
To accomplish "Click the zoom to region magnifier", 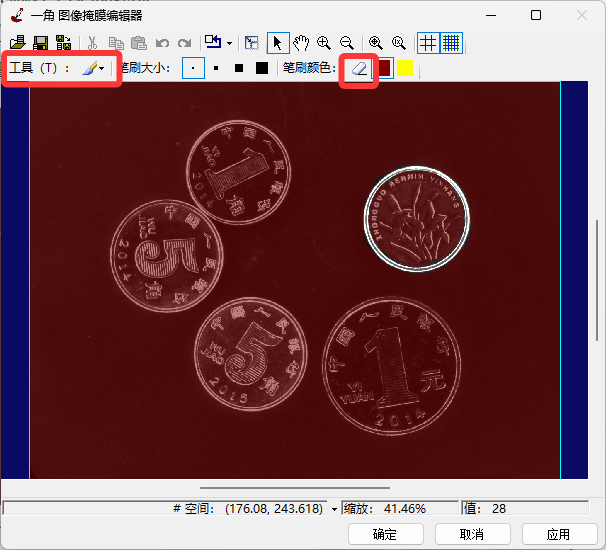I will click(x=375, y=43).
